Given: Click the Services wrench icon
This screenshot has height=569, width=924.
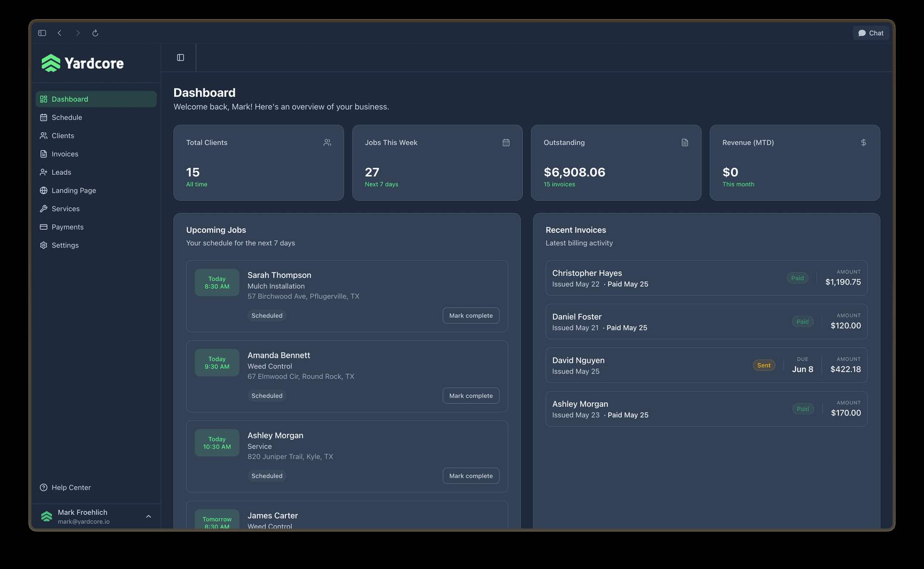Looking at the screenshot, I should tap(44, 209).
